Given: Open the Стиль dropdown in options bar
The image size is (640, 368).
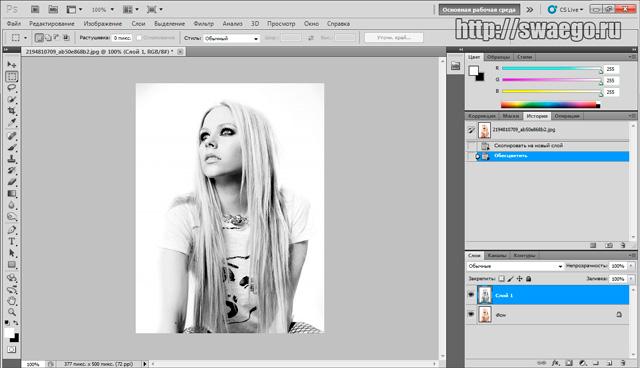Looking at the screenshot, I should [x=231, y=38].
